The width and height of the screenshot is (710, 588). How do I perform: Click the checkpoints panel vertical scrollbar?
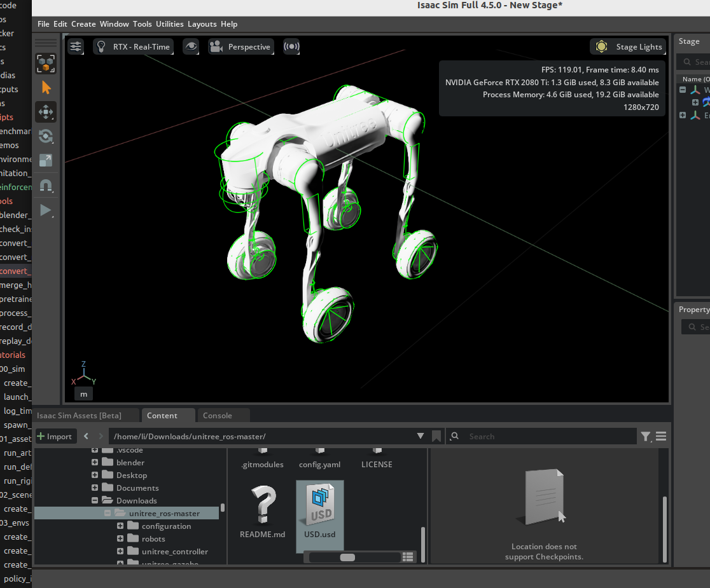[665, 529]
